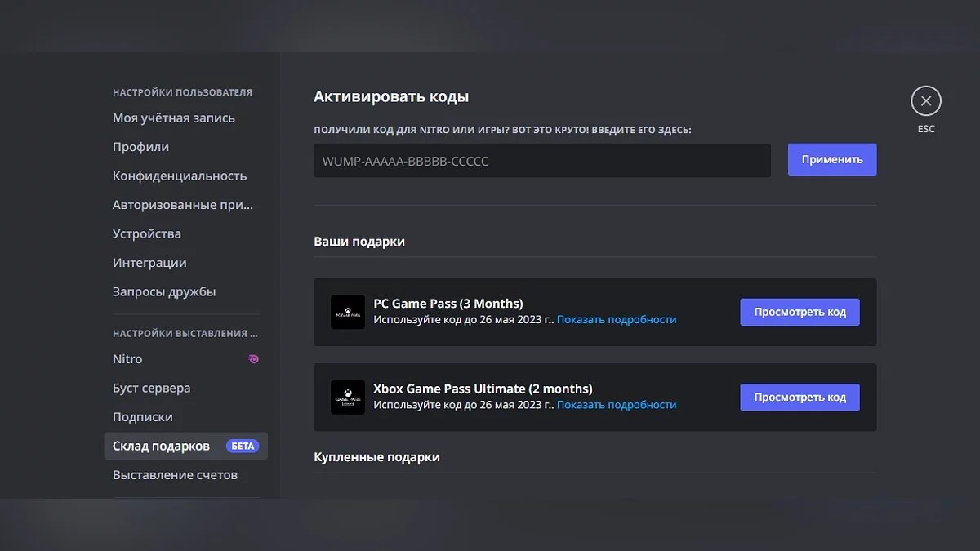Click the Nitro badge icon in sidebar
The width and height of the screenshot is (980, 551).
[253, 359]
